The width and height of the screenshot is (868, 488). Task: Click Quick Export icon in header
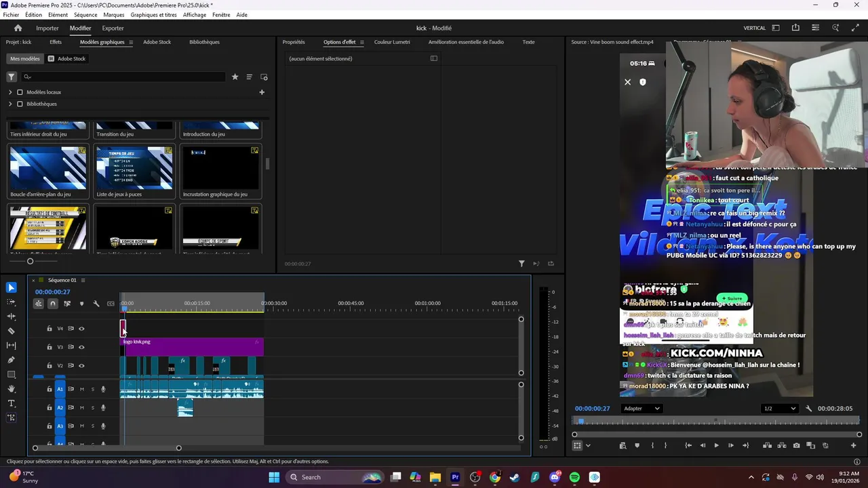tap(795, 28)
